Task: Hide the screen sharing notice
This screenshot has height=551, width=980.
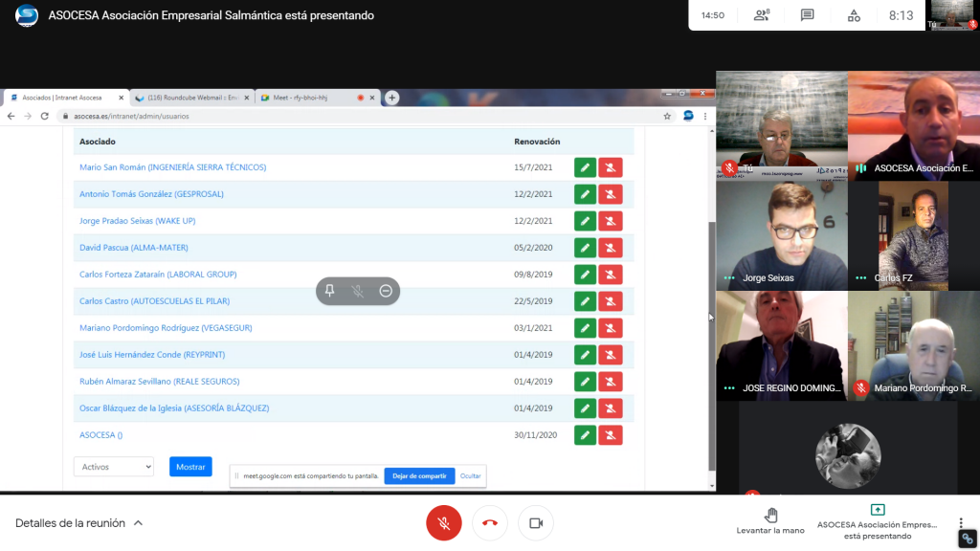Action: (471, 476)
